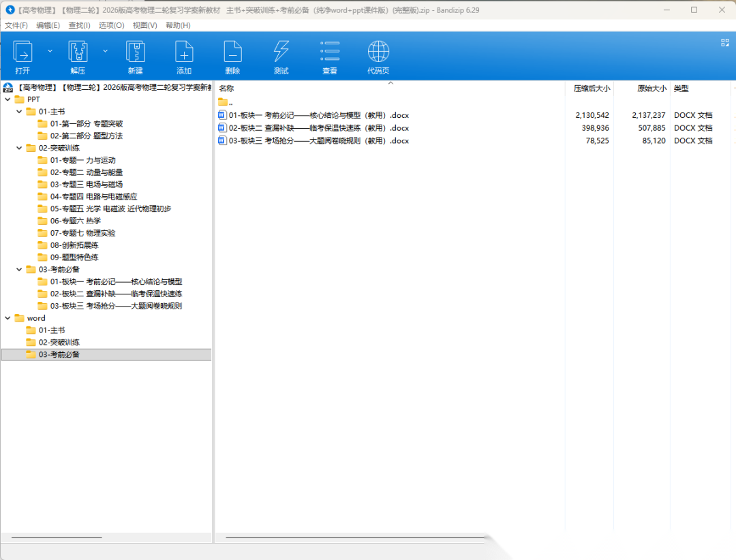This screenshot has width=736, height=560.
Task: Click the 新建 (New archive) icon
Action: (x=135, y=52)
